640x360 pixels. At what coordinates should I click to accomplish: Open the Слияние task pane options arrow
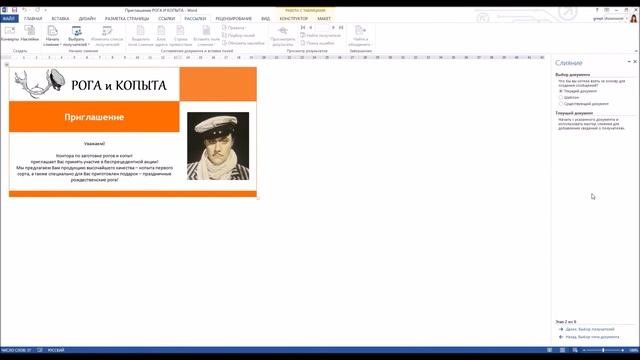[629, 62]
